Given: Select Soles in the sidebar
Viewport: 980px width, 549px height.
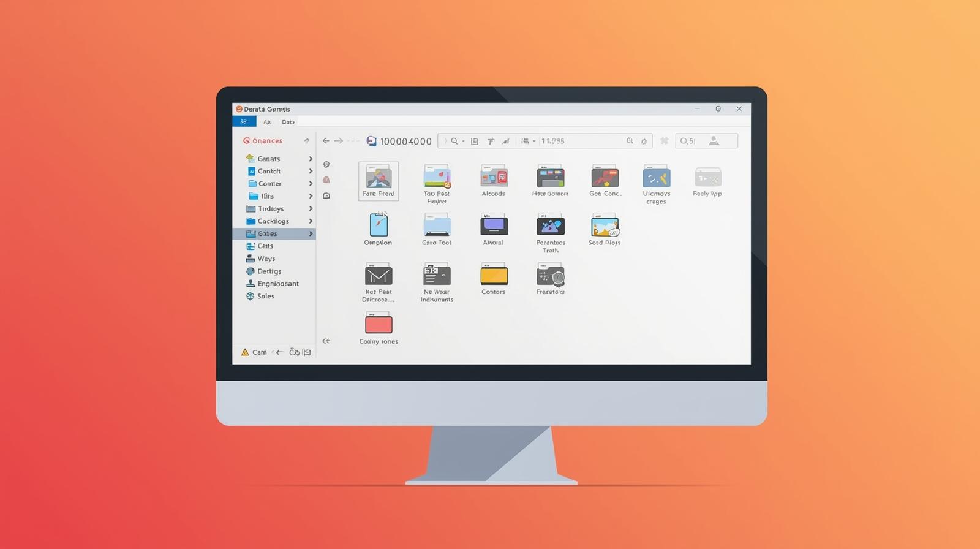Looking at the screenshot, I should point(265,297).
